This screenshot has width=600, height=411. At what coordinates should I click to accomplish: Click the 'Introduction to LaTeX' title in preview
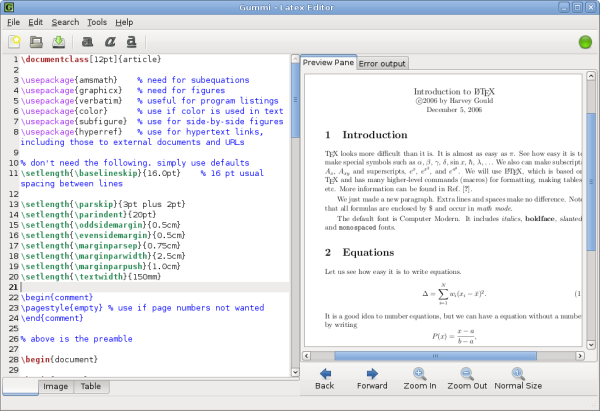pyautogui.click(x=454, y=91)
